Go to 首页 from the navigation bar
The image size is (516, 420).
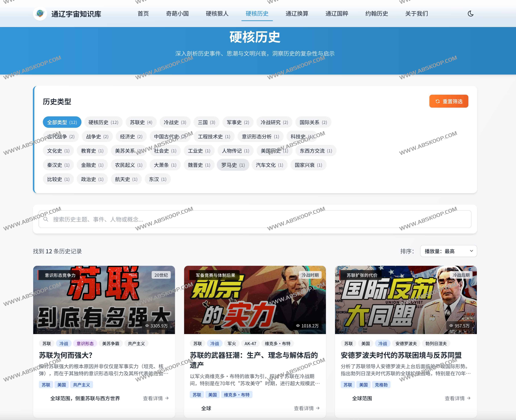tap(143, 14)
